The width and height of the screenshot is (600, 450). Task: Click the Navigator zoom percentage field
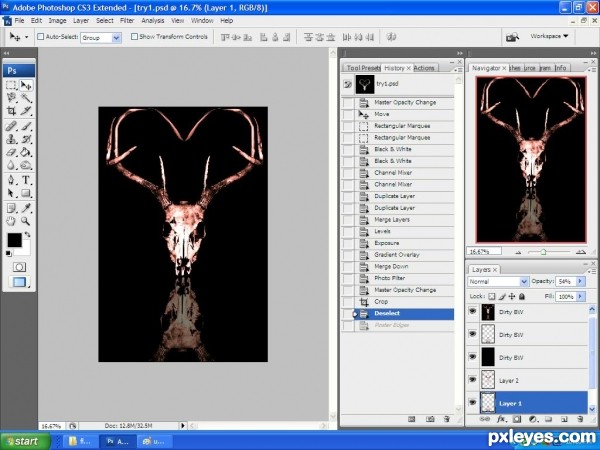pos(484,251)
